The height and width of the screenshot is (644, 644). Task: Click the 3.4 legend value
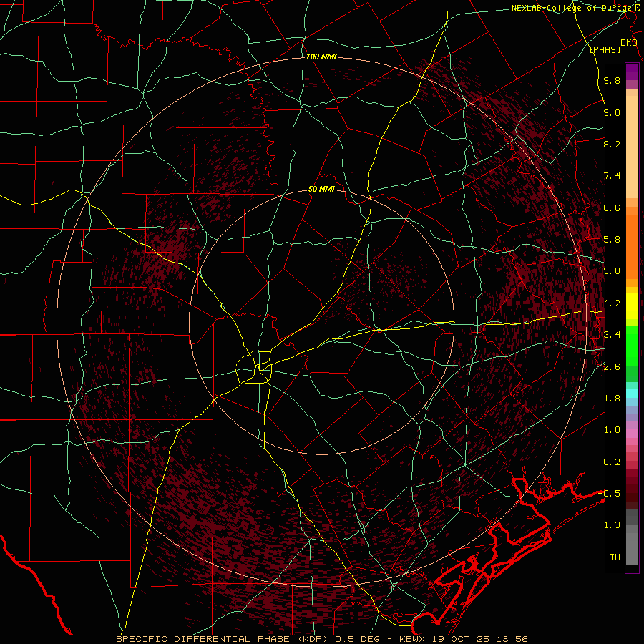pos(612,335)
